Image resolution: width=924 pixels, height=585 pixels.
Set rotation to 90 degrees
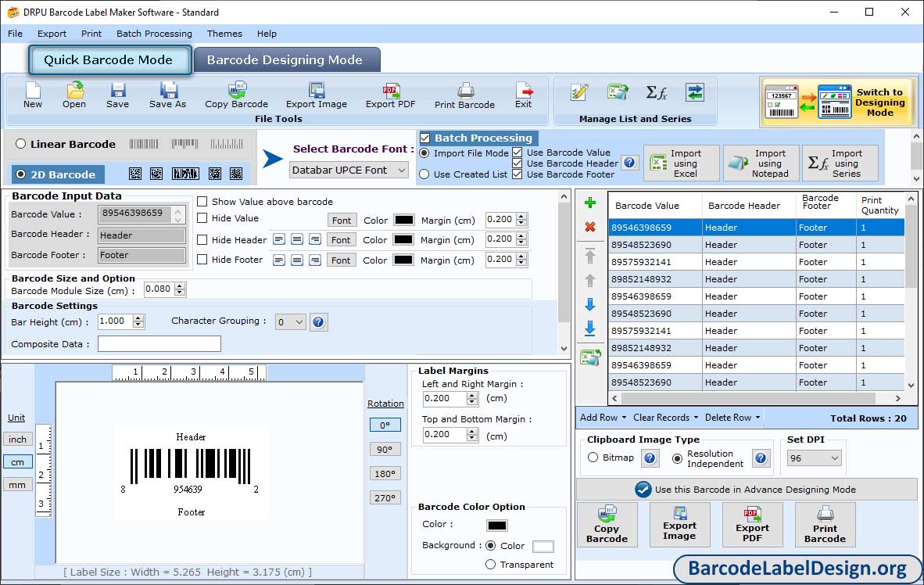(385, 450)
